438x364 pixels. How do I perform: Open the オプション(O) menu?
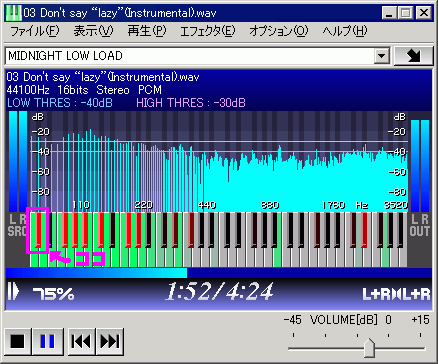pos(279,31)
